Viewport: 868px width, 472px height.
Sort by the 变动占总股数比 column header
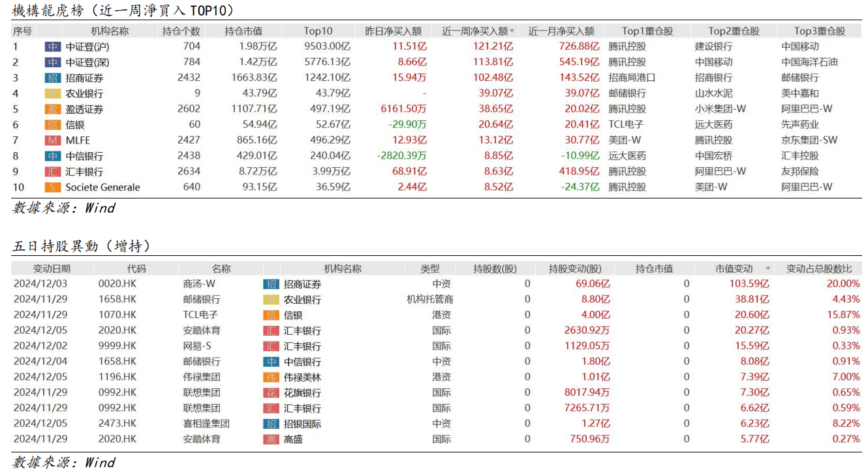[819, 268]
